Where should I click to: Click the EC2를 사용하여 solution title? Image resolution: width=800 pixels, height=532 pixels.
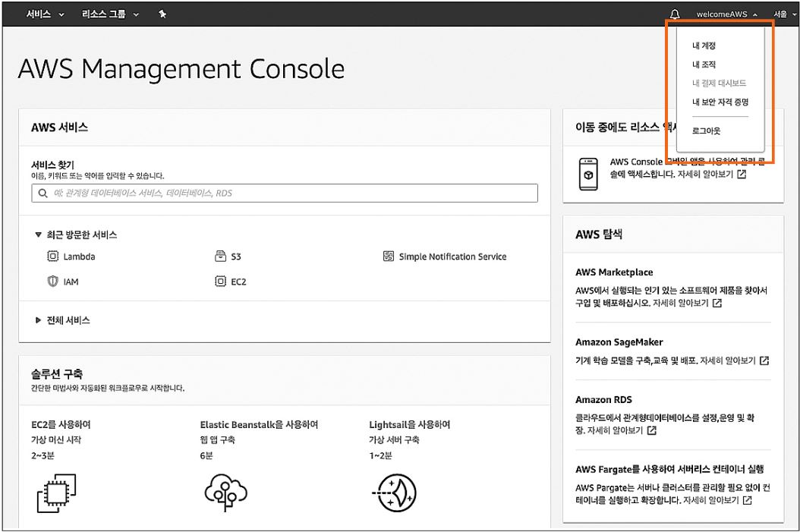pyautogui.click(x=61, y=424)
